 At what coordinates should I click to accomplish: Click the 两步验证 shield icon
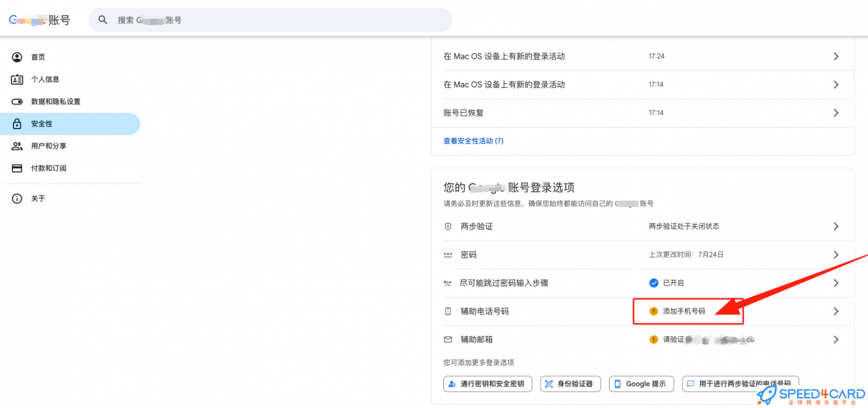coord(448,226)
